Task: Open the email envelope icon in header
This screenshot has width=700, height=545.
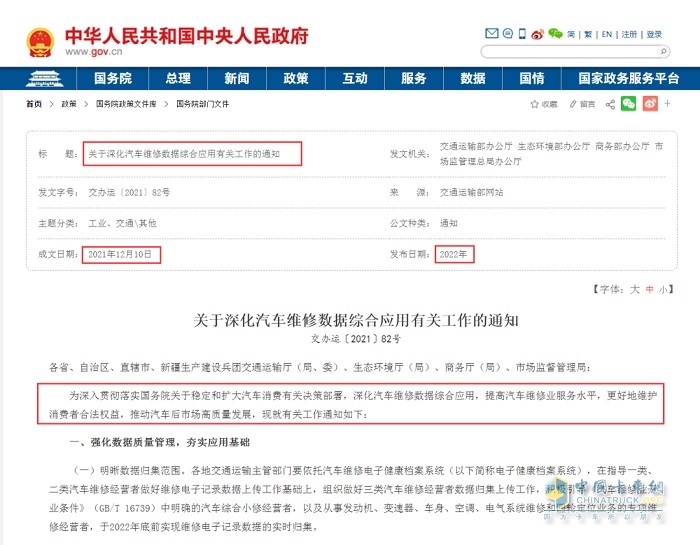Action: (492, 33)
